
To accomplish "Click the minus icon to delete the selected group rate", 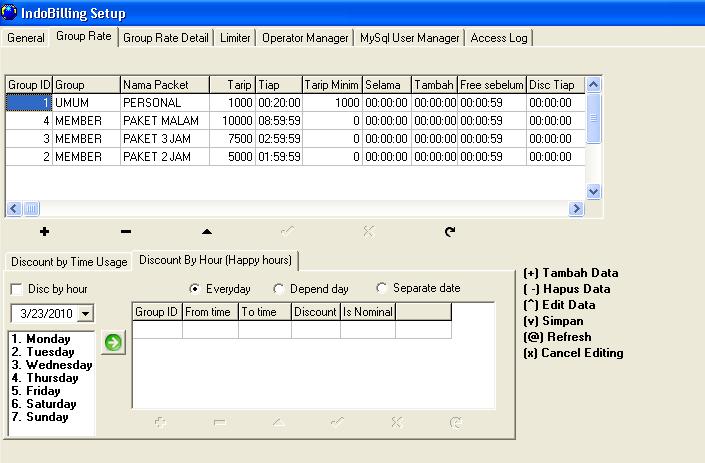I will (x=126, y=232).
